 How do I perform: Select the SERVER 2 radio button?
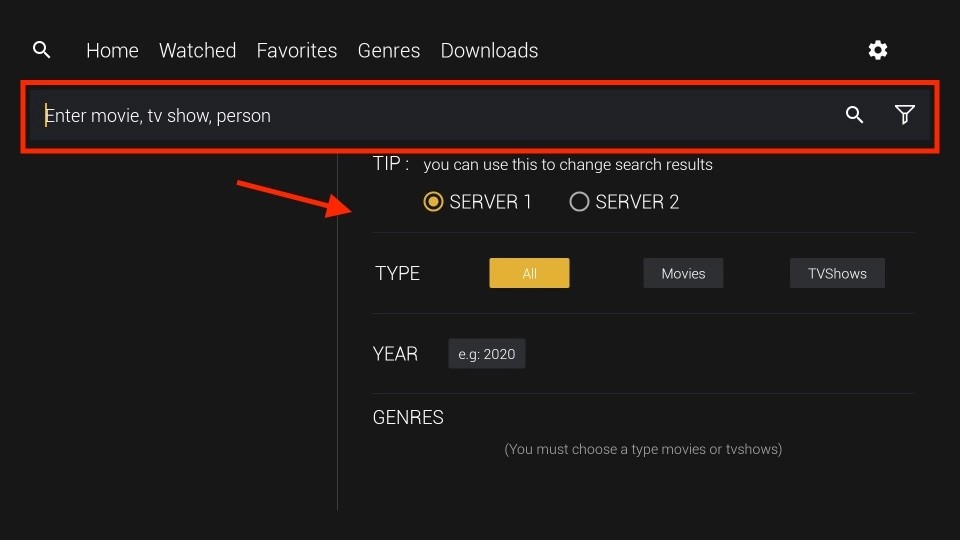pyautogui.click(x=579, y=201)
